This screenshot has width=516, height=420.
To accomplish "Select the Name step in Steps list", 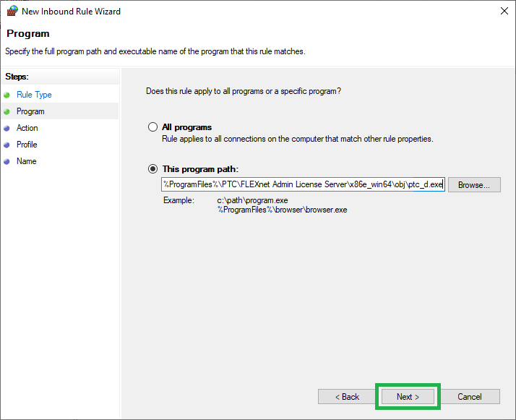I will click(x=27, y=161).
